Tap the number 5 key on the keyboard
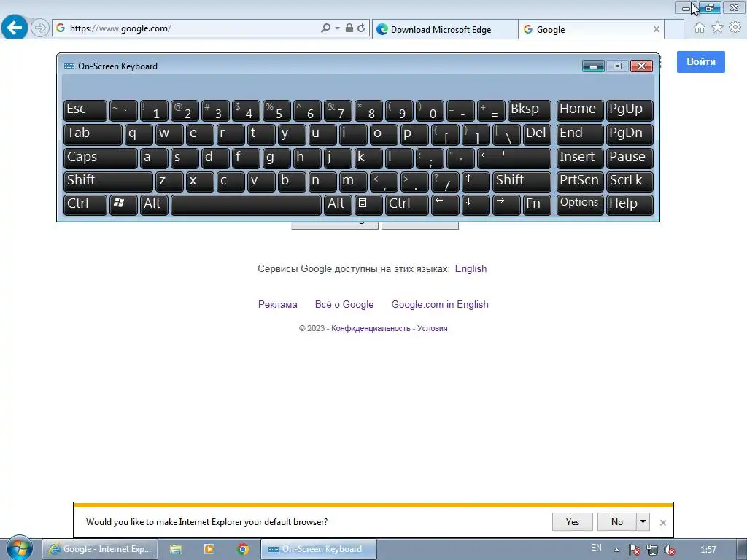 (276, 111)
